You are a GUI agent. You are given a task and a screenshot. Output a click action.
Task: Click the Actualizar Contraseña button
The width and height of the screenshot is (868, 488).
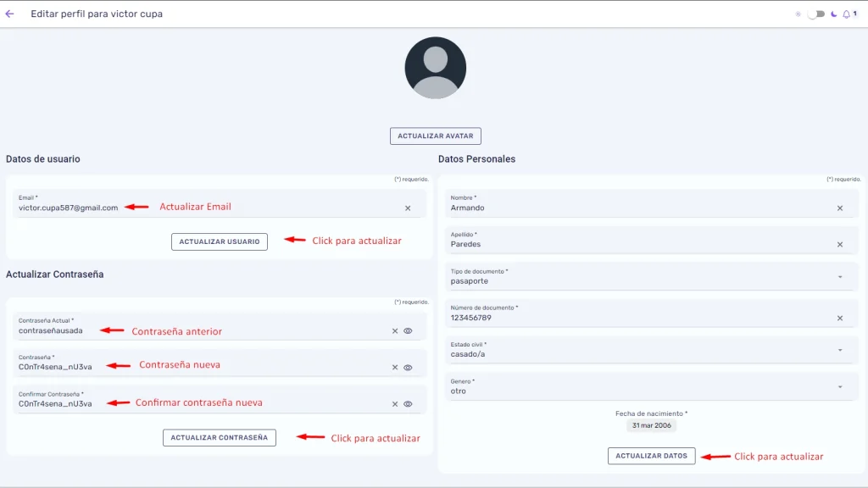pyautogui.click(x=220, y=438)
